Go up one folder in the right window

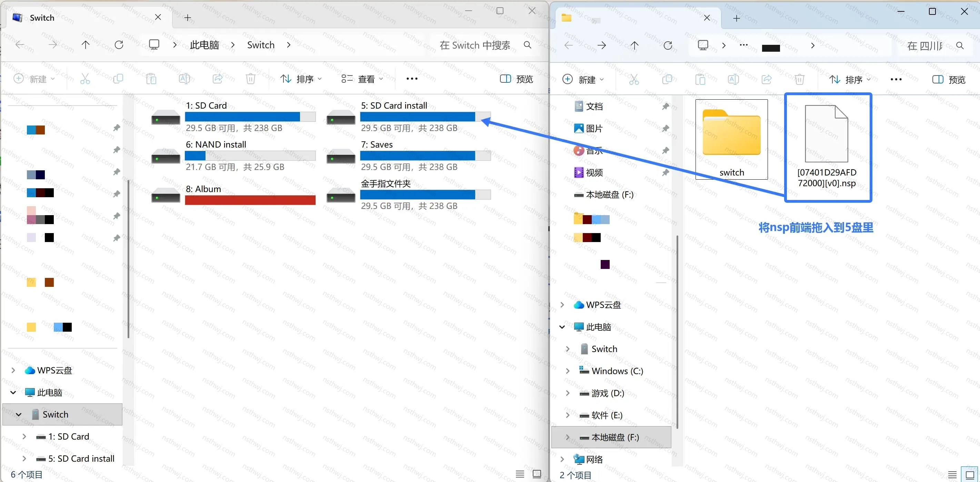click(x=634, y=46)
